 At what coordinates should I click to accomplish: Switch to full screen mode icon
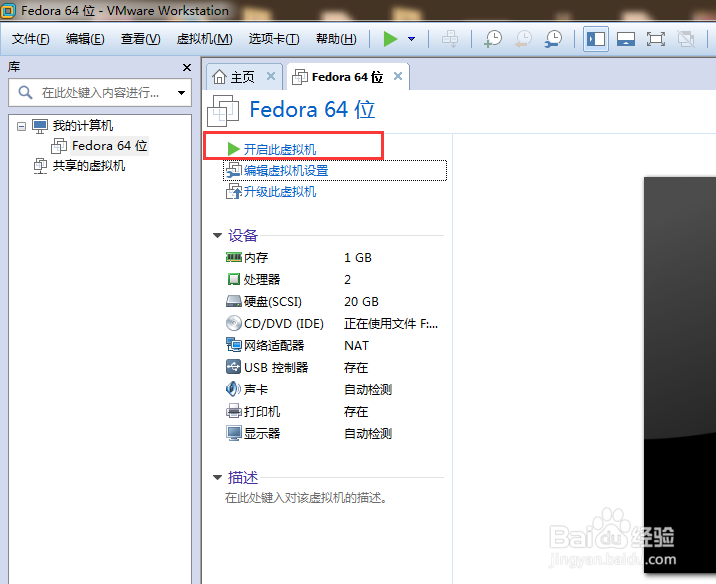(x=656, y=39)
